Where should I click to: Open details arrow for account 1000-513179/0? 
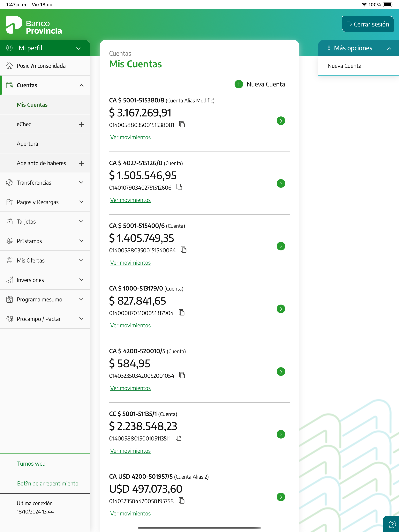pos(281,309)
